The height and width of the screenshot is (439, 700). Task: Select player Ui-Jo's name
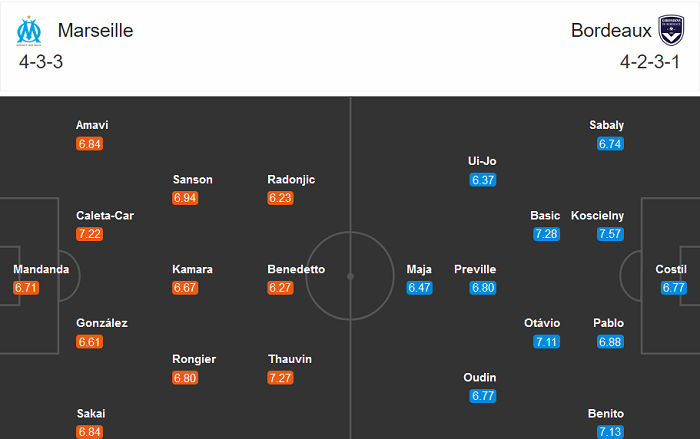pyautogui.click(x=482, y=161)
